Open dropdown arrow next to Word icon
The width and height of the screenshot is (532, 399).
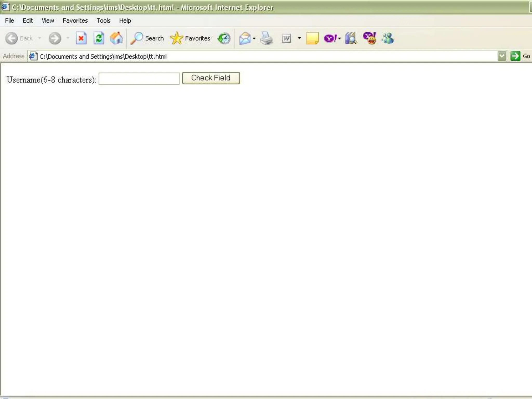[x=300, y=38]
